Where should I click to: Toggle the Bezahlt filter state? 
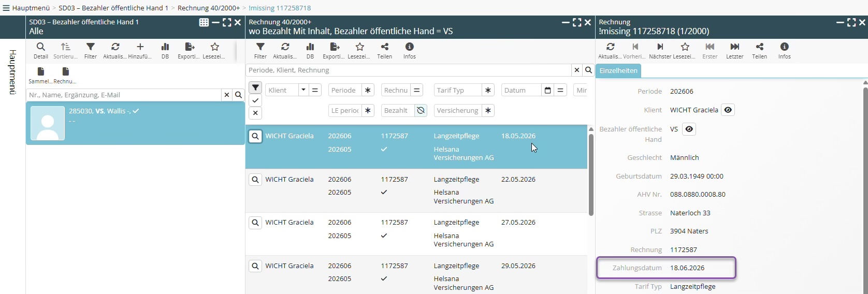coord(421,111)
